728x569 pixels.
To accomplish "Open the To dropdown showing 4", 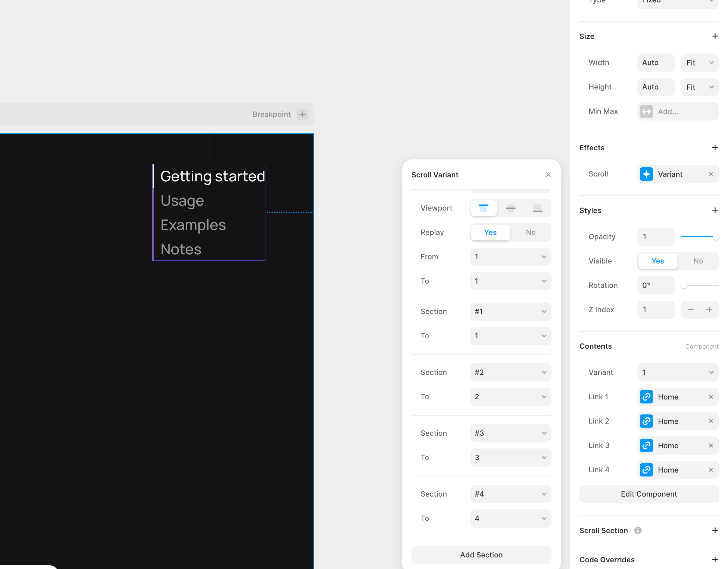I will click(510, 518).
